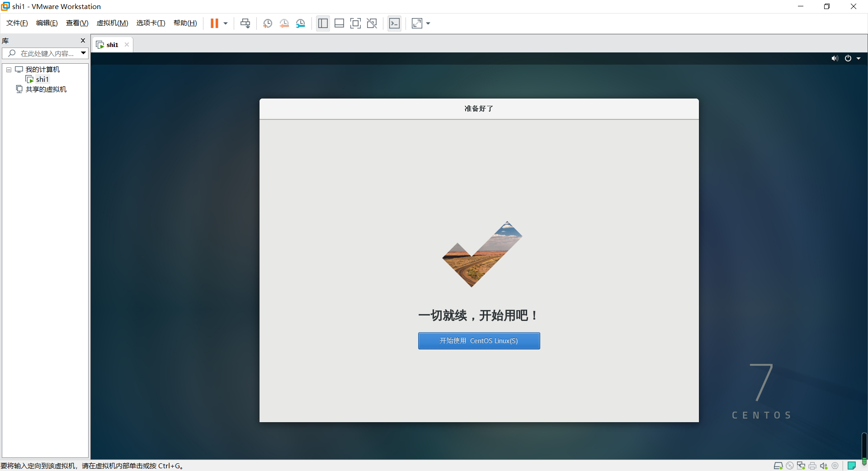Image resolution: width=868 pixels, height=471 pixels.
Task: Open the snapshot manager
Action: [x=301, y=24]
